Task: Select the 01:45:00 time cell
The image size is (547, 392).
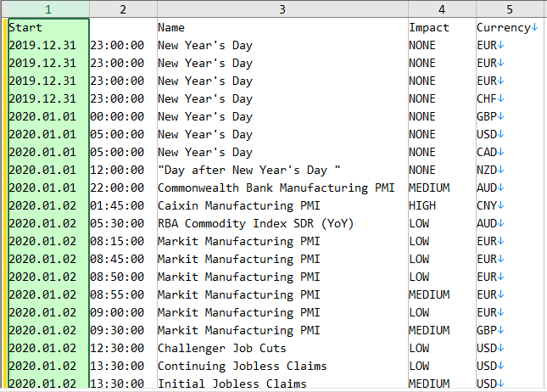Action: tap(123, 205)
